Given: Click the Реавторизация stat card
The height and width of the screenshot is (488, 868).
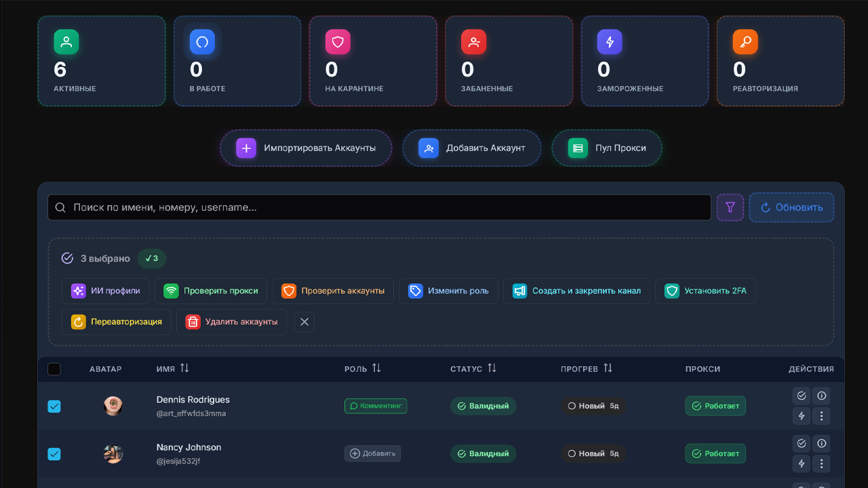Looking at the screenshot, I should click(x=781, y=61).
